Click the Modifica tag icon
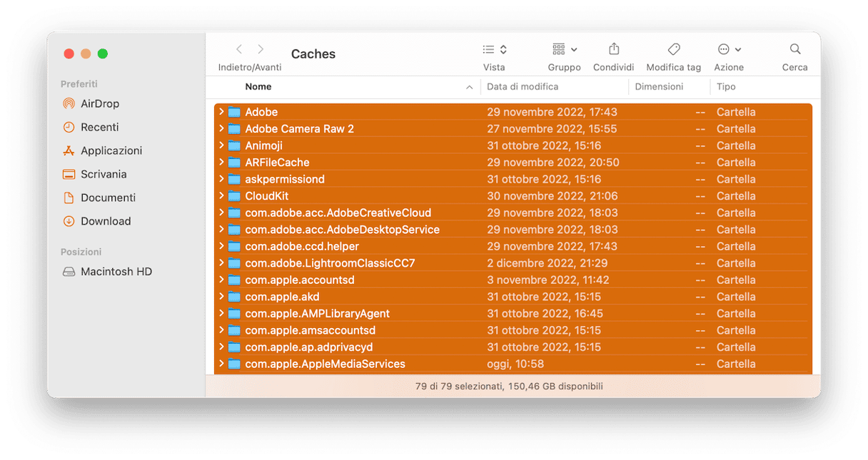The image size is (868, 460). coord(673,49)
